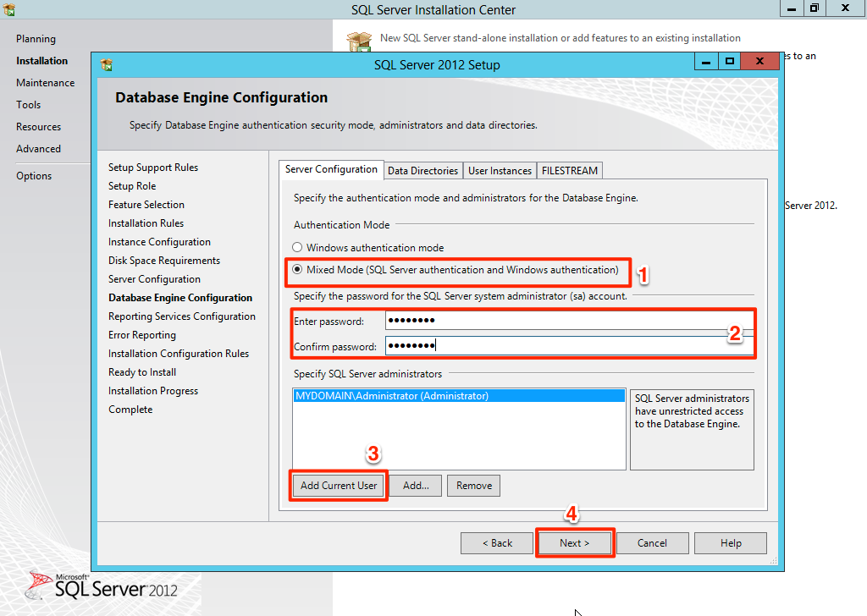This screenshot has width=867, height=616.
Task: Open the User Instances tab
Action: click(x=500, y=171)
